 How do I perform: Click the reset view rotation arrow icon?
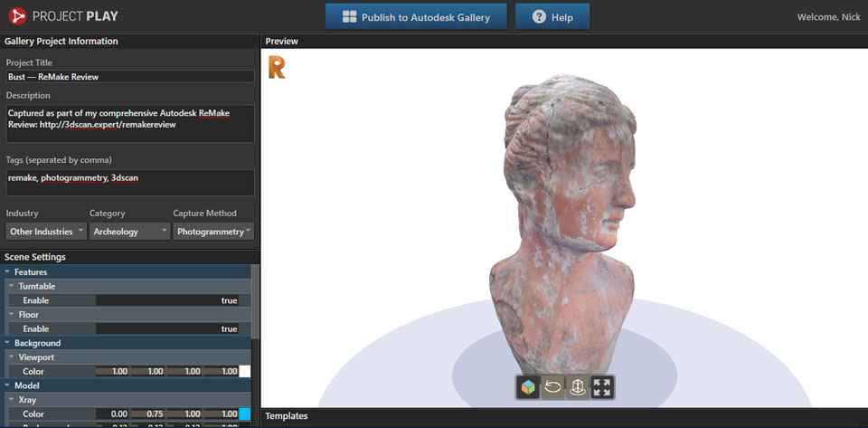click(552, 387)
